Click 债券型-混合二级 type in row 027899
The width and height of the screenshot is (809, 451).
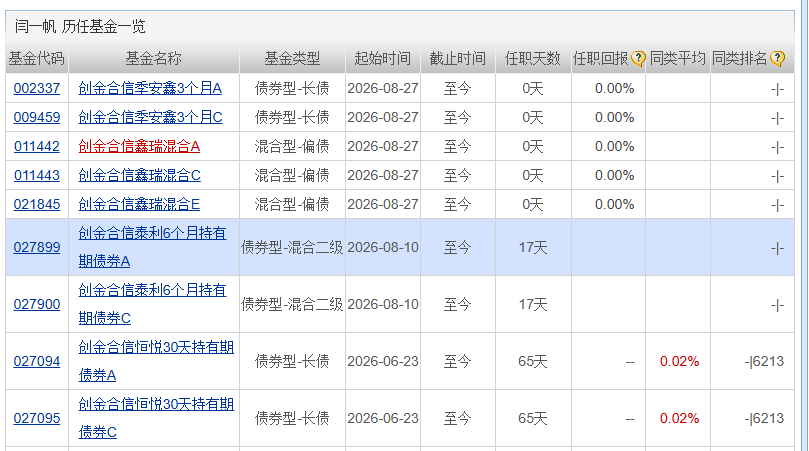click(x=292, y=247)
